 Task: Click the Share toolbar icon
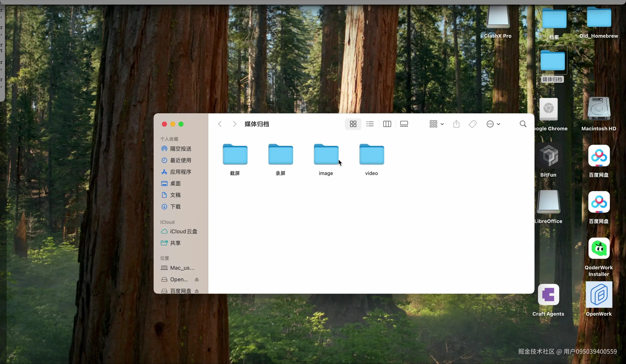(456, 124)
